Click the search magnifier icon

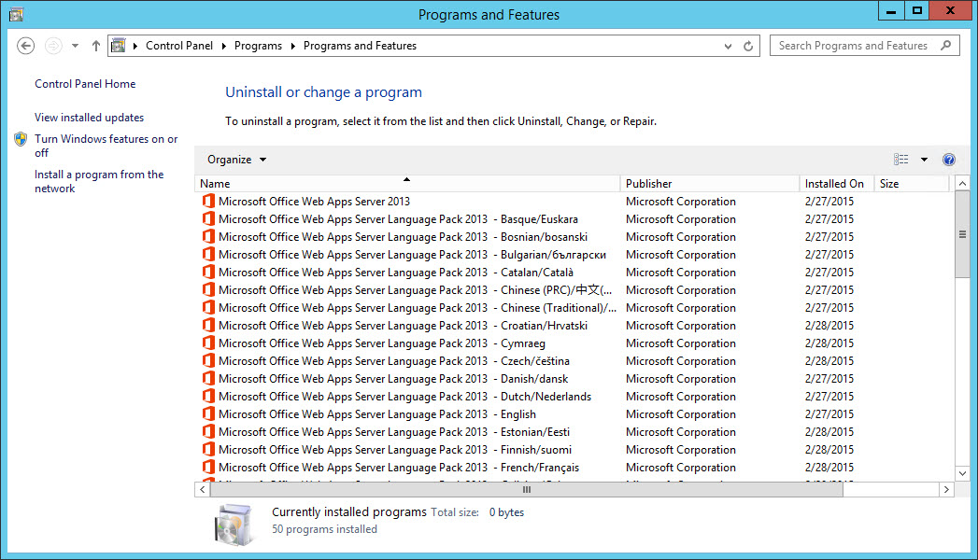point(946,46)
